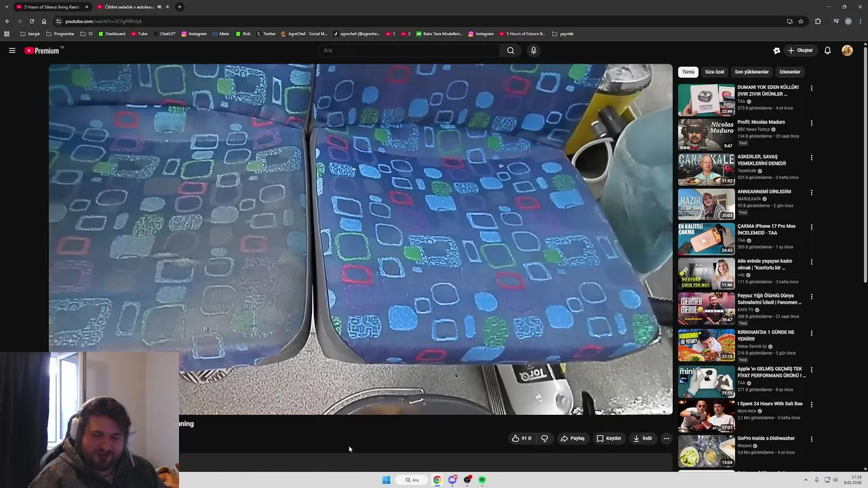Open the Windows taskbar Ara search box

pos(412,480)
